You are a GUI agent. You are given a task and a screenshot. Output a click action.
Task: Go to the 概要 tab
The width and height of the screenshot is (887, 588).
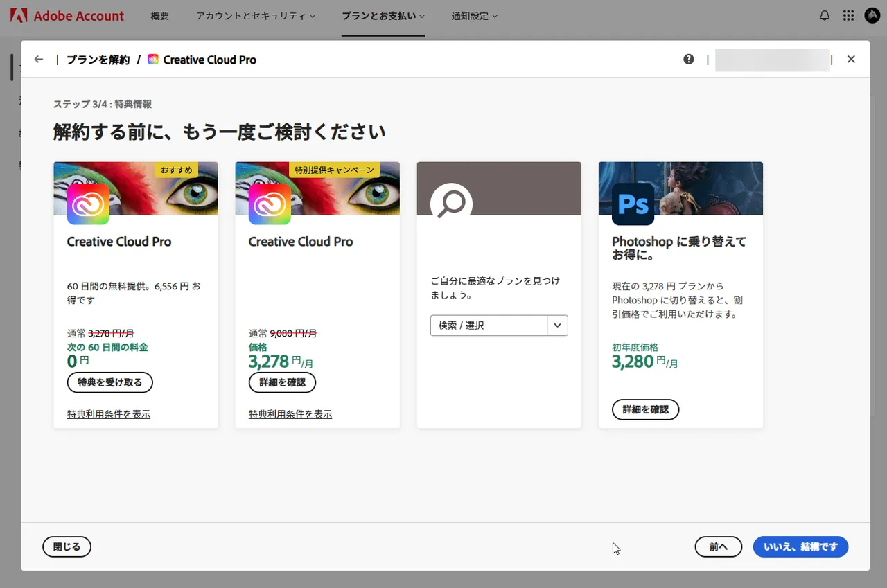tap(160, 16)
